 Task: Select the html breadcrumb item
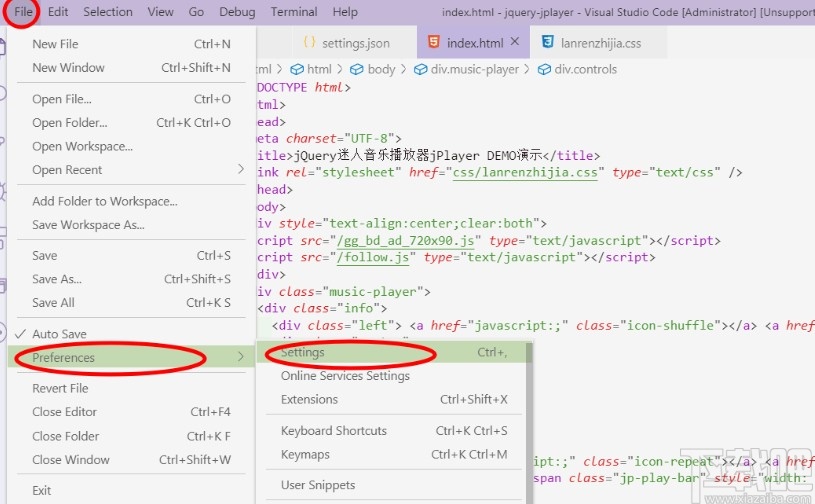(319, 69)
